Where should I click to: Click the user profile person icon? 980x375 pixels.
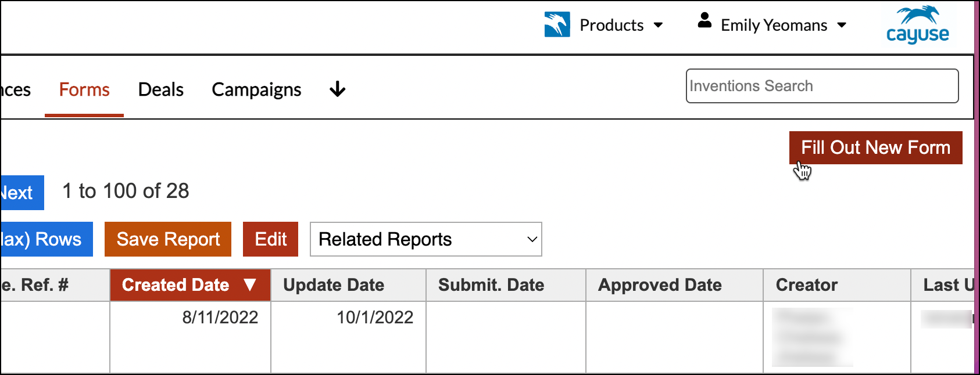pos(704,21)
